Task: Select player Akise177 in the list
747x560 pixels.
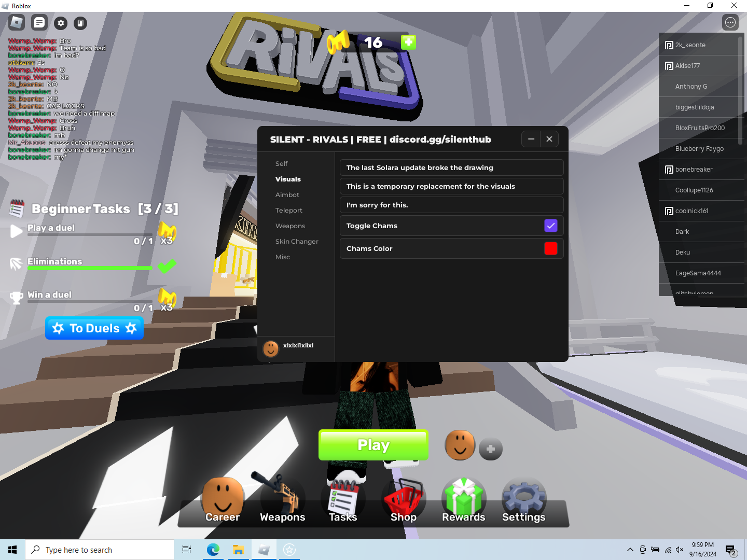Action: [701, 66]
